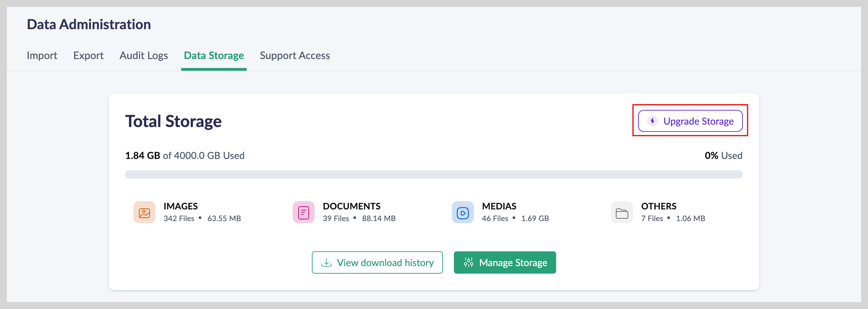Go to the Audit Logs tab
The width and height of the screenshot is (868, 309).
click(143, 56)
